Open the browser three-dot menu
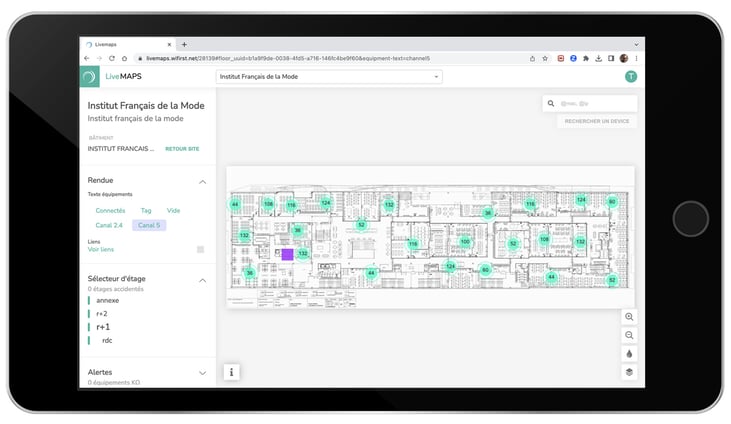 tap(636, 58)
